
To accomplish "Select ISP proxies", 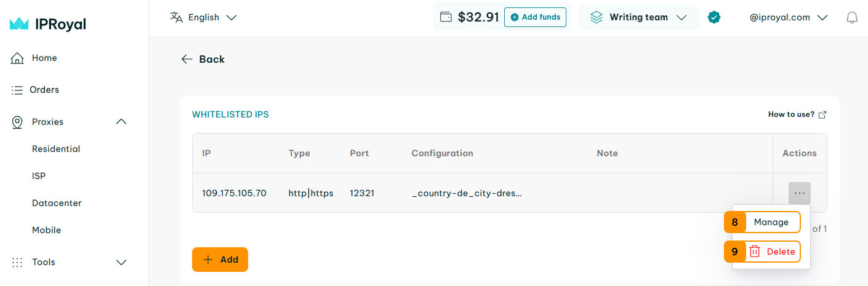I will click(x=39, y=176).
